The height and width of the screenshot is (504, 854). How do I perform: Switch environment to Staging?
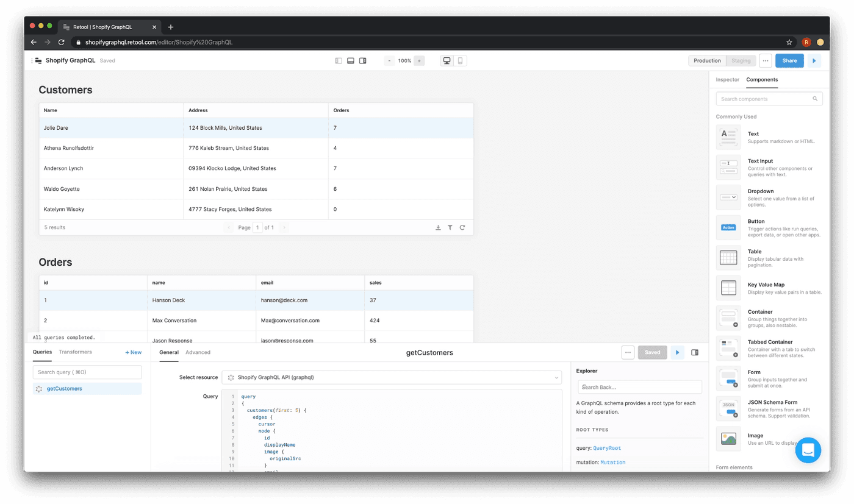741,61
